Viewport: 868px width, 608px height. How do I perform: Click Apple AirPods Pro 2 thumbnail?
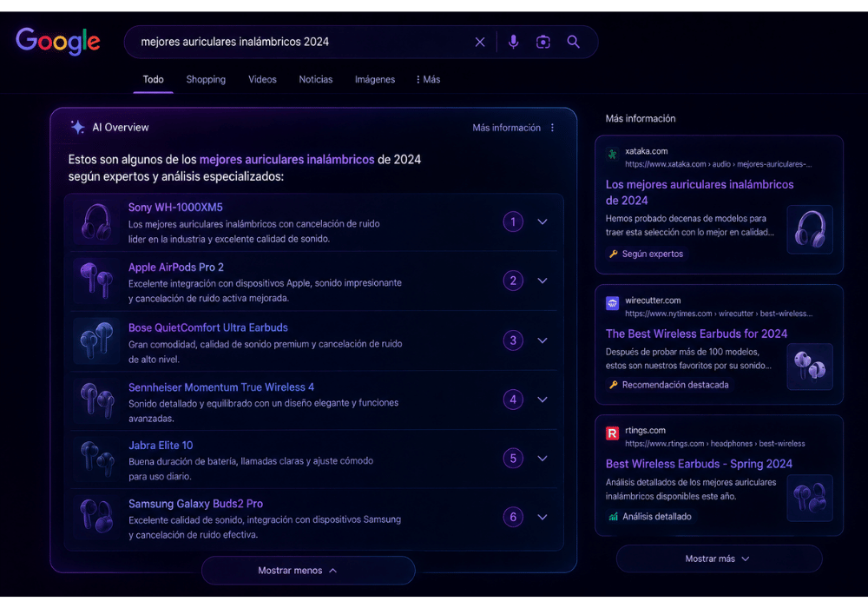pyautogui.click(x=96, y=281)
